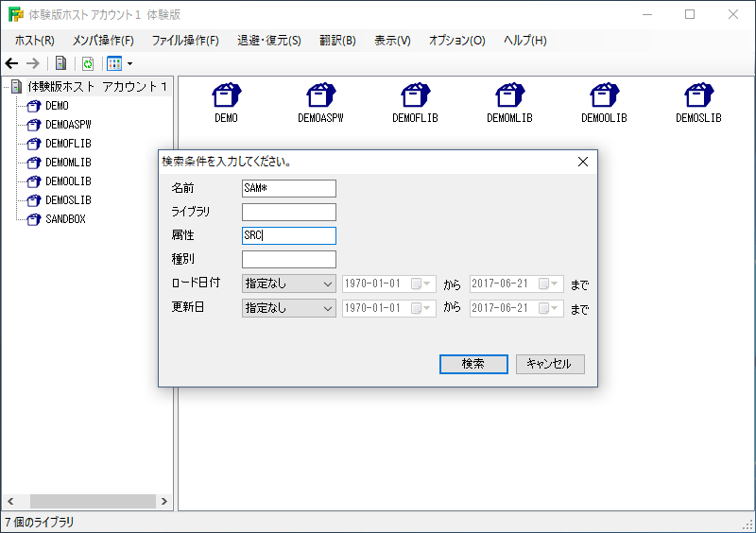Click the host document toolbar icon
The width and height of the screenshot is (756, 533).
click(x=60, y=63)
